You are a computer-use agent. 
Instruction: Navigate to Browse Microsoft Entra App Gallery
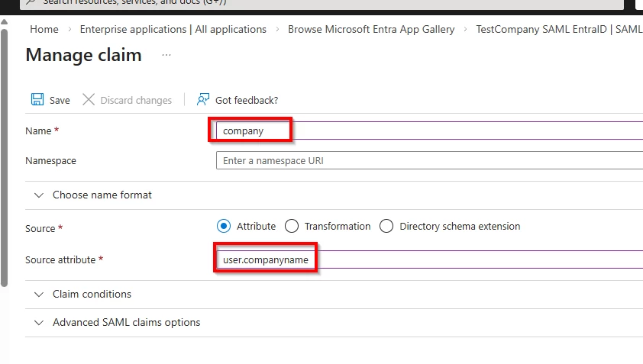[371, 30]
